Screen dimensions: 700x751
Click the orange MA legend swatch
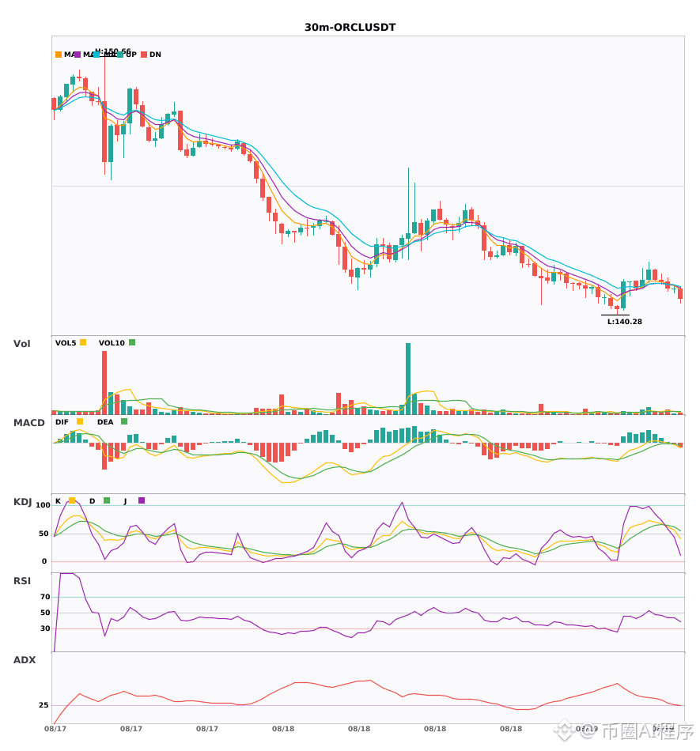point(59,55)
